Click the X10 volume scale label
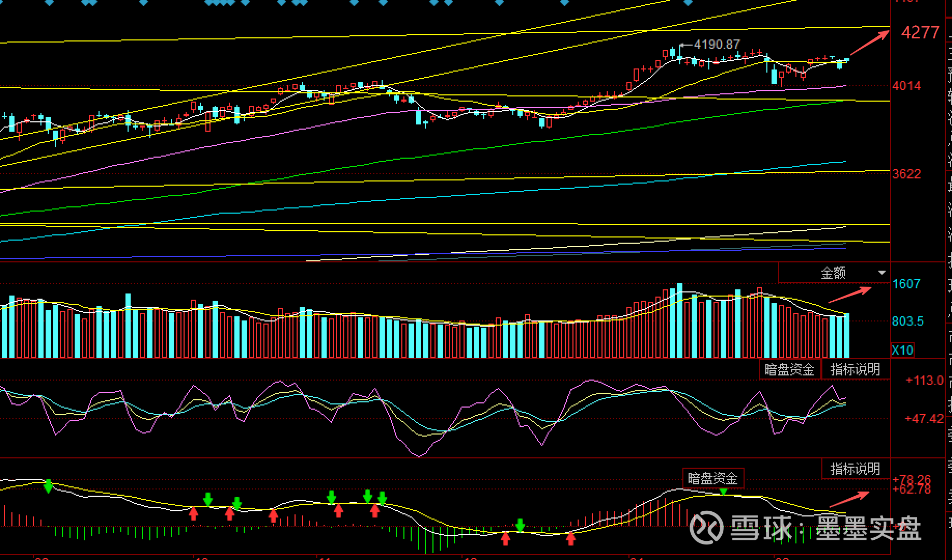 click(902, 350)
